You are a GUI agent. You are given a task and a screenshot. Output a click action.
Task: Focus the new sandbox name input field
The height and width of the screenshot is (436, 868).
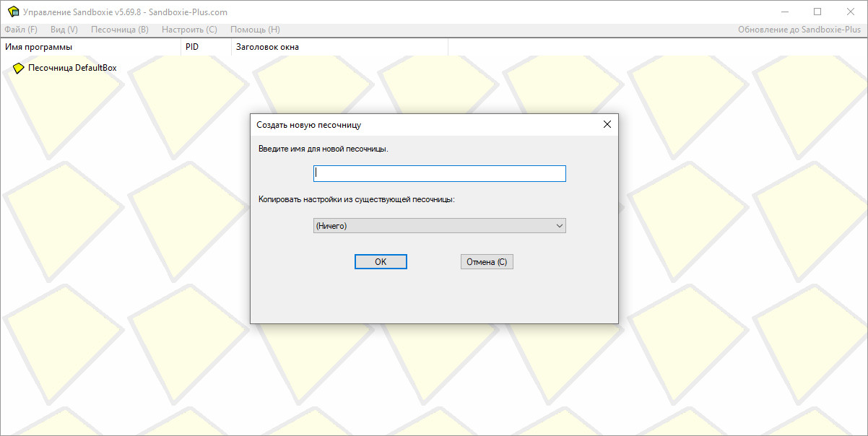point(439,174)
